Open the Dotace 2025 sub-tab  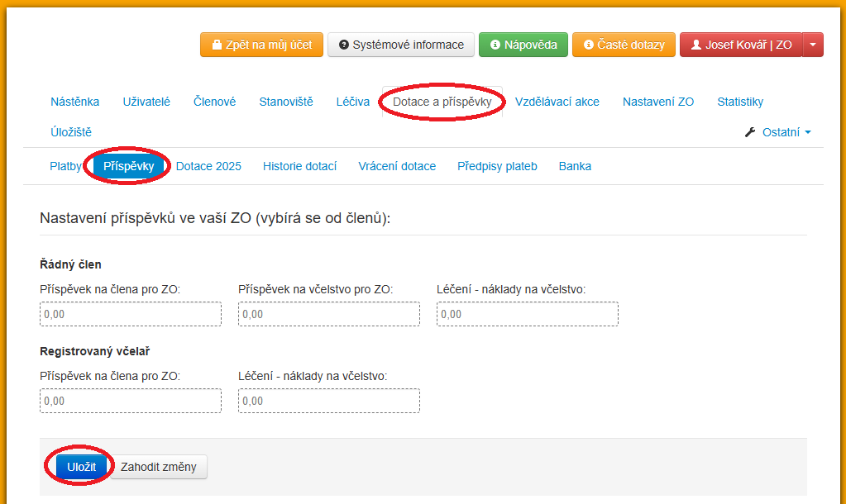(x=208, y=166)
